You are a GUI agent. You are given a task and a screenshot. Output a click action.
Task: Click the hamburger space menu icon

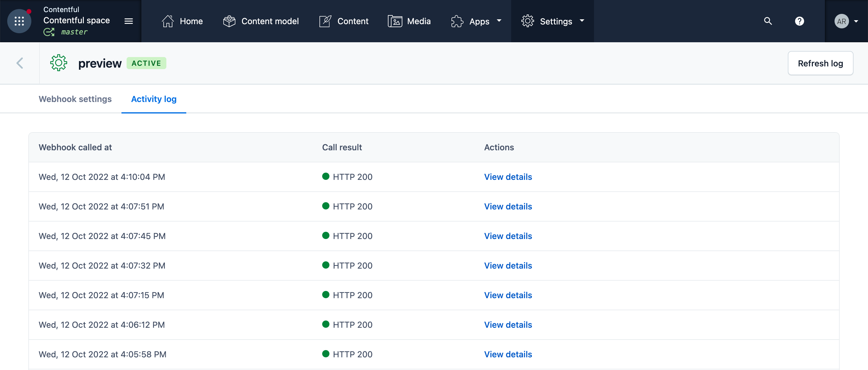pos(128,21)
